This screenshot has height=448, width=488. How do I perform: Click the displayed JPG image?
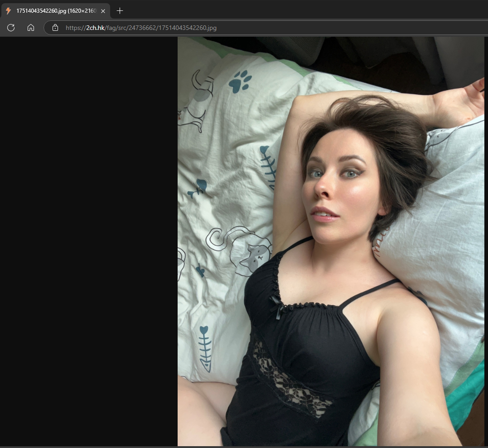tap(331, 241)
